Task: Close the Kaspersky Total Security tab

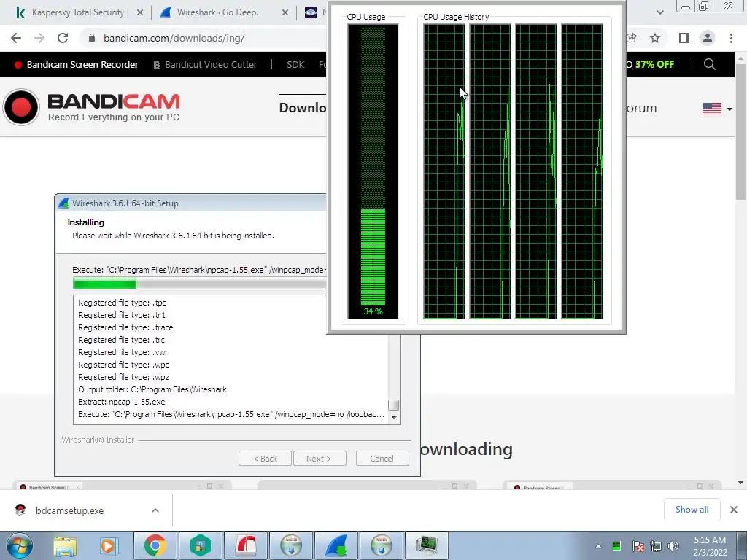Action: (x=140, y=13)
